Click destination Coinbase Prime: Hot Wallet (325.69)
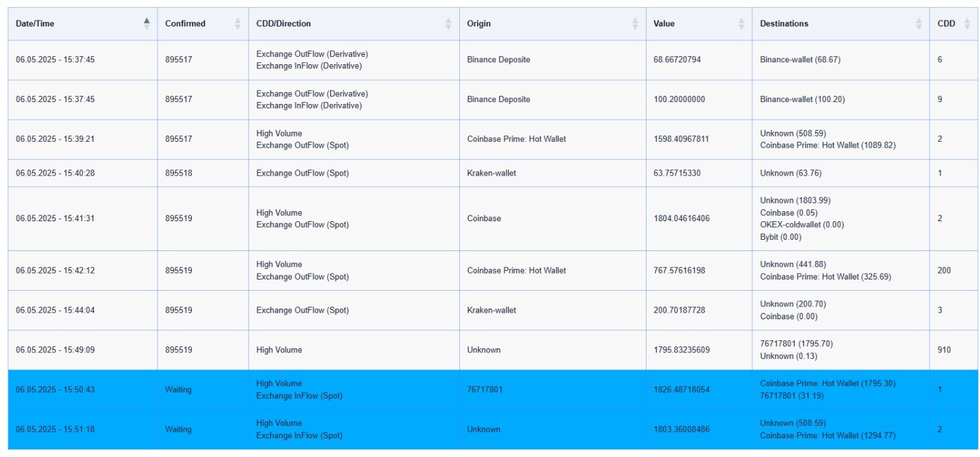This screenshot has width=980, height=457. tap(826, 277)
